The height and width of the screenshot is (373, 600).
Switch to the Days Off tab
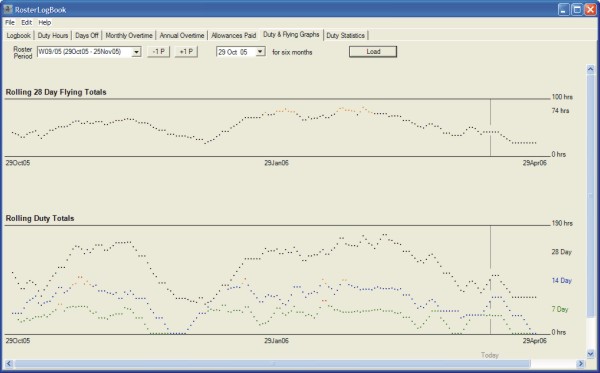[87, 36]
